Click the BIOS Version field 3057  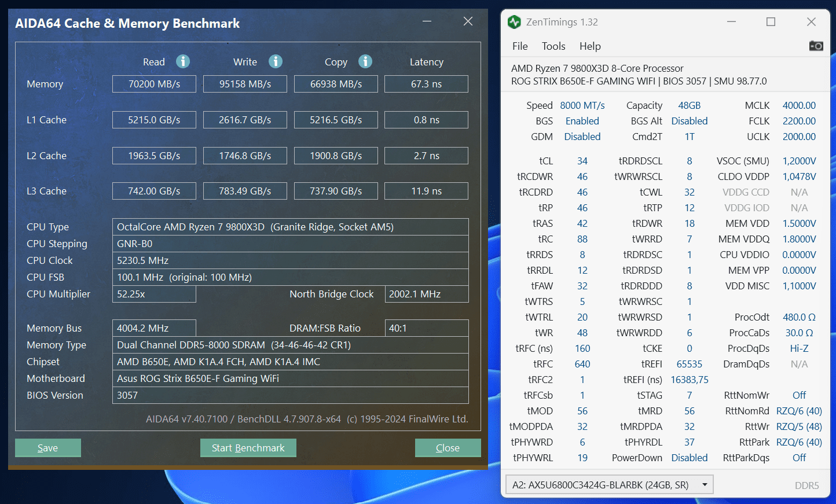coord(290,395)
